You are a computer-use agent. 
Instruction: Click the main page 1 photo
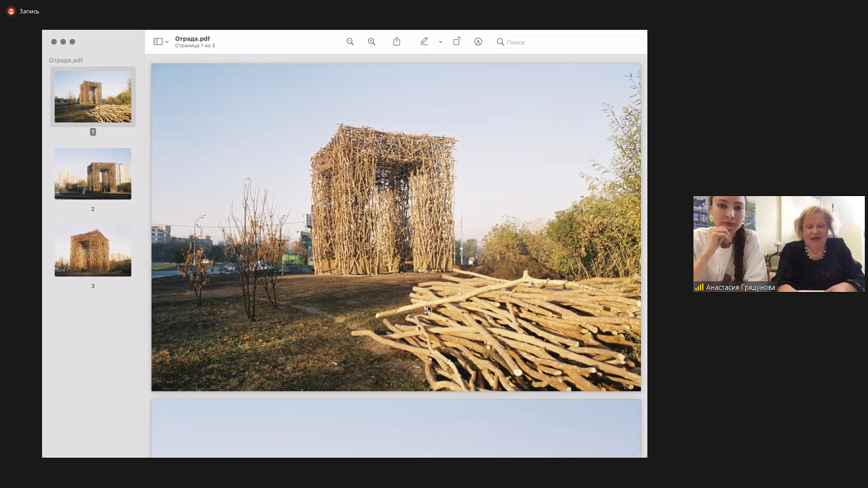396,227
